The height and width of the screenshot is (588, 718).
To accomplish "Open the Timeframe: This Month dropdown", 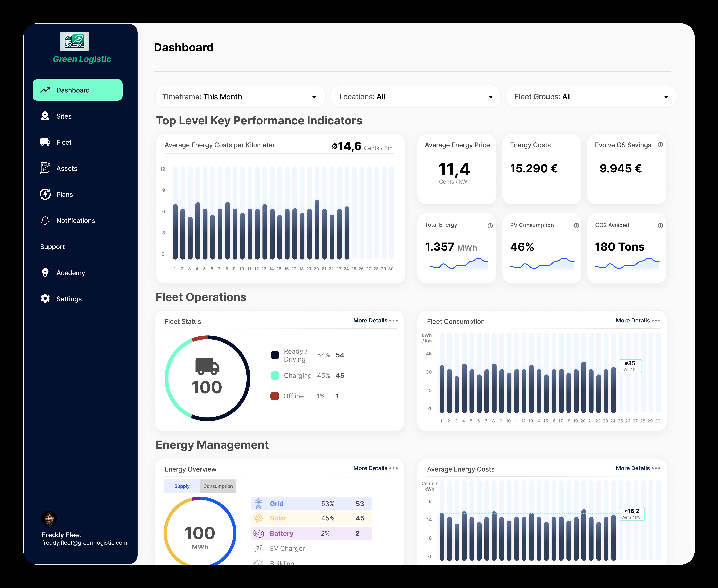I will tap(240, 97).
